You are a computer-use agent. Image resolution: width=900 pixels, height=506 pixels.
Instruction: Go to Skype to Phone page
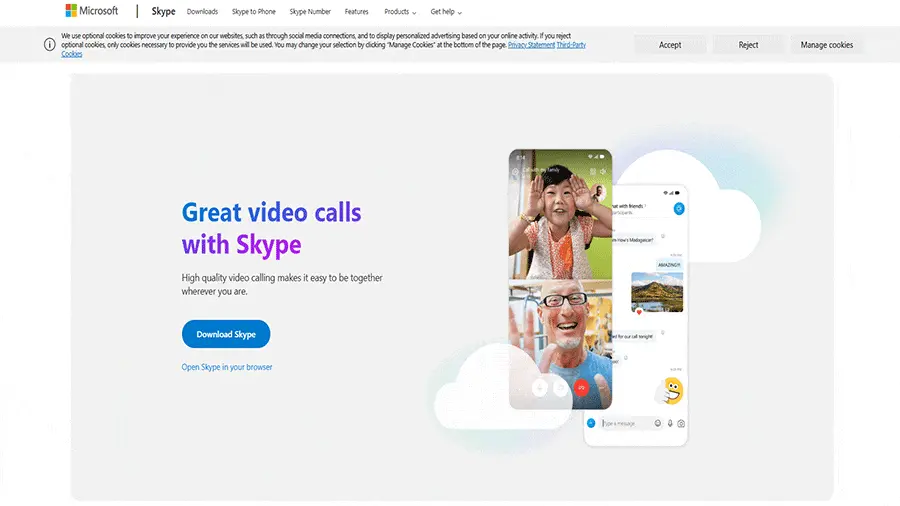coord(253,12)
